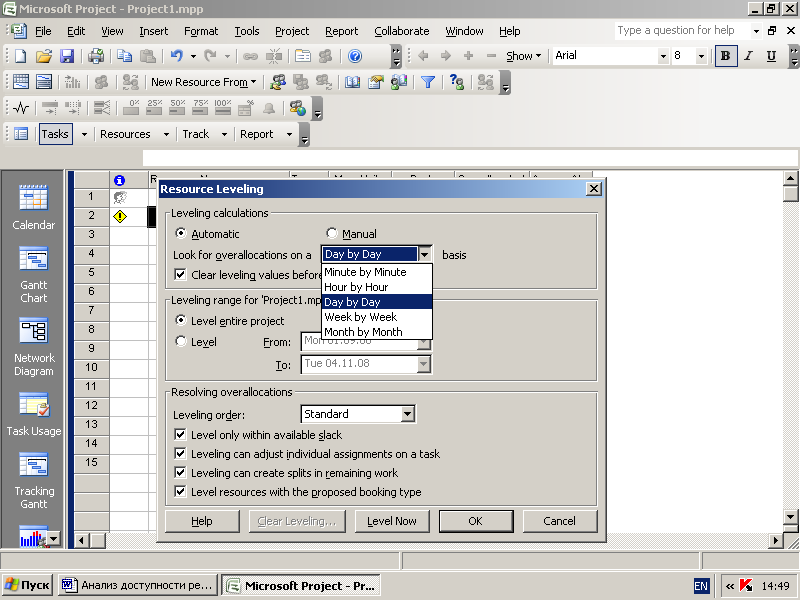Open the Collaborate menu
The image size is (800, 600).
coord(402,31)
